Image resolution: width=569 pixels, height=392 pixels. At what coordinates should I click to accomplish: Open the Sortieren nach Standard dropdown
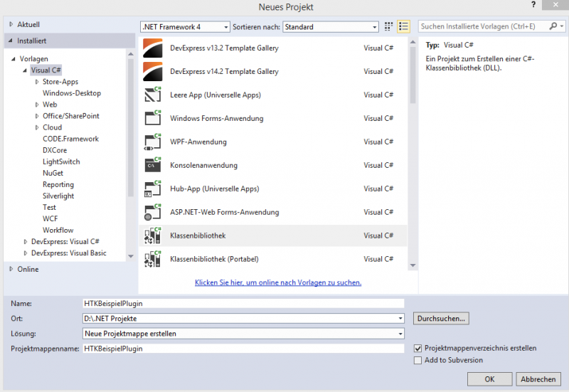coord(331,26)
